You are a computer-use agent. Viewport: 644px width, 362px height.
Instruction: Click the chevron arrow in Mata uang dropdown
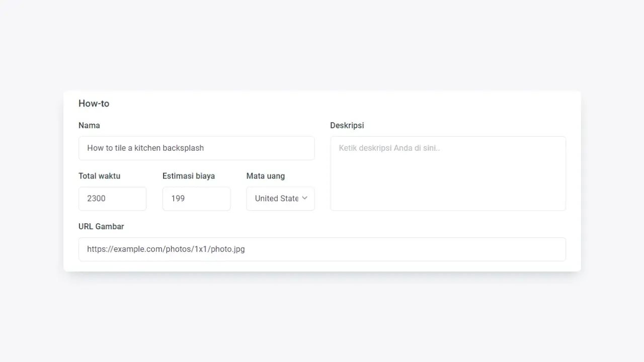click(x=304, y=198)
